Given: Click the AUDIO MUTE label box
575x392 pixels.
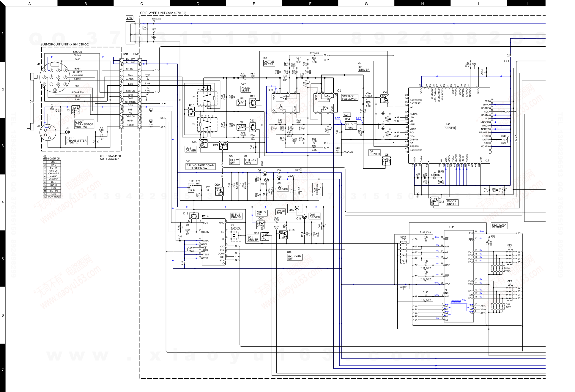Looking at the screenshot, I should [x=245, y=89].
